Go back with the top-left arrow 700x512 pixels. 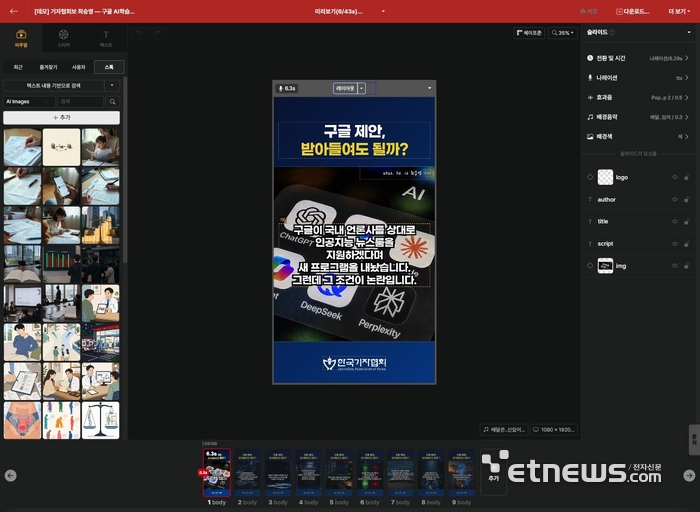click(x=14, y=11)
